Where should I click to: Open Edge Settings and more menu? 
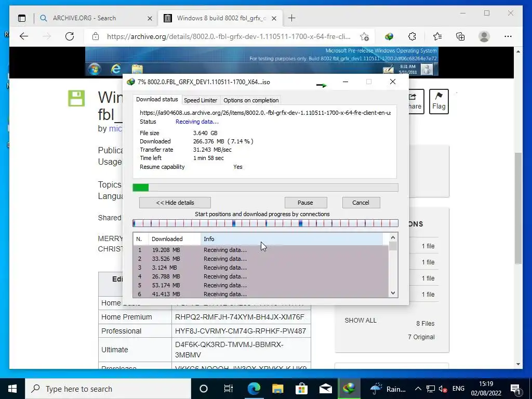(x=508, y=36)
